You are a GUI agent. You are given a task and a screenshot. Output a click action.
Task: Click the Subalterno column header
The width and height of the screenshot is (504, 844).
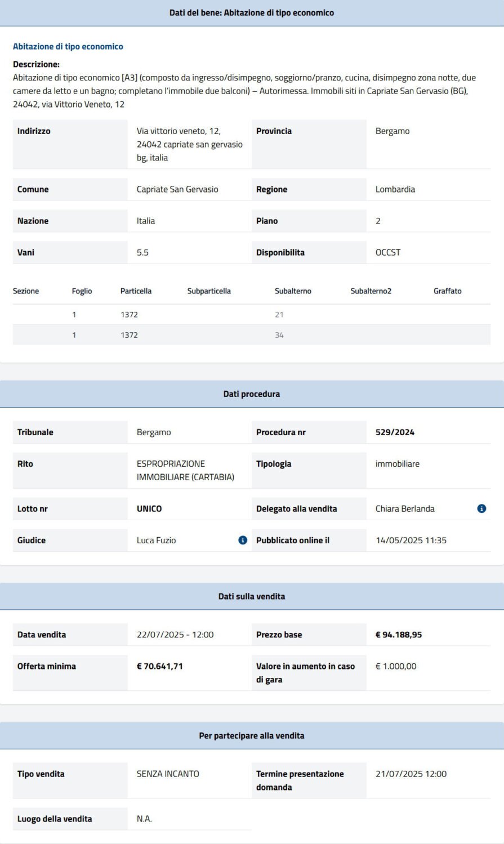tap(293, 291)
